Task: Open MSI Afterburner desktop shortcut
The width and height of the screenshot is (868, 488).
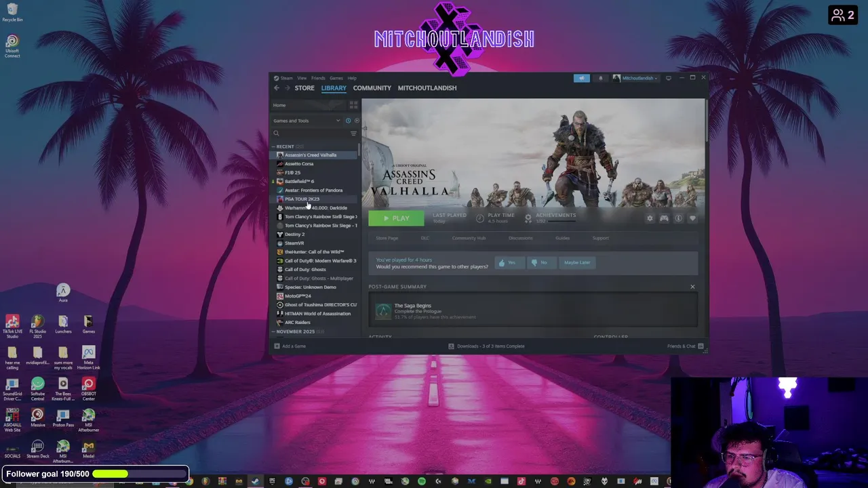Action: tap(88, 420)
